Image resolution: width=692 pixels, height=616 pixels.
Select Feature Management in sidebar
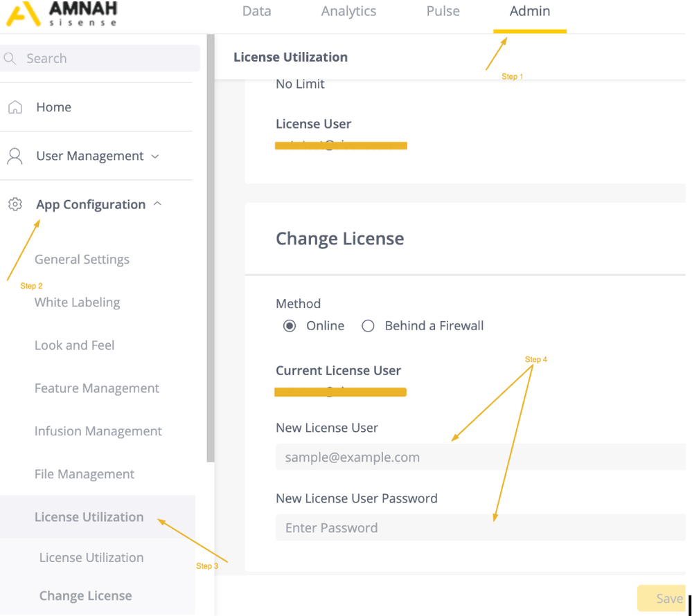[x=97, y=388]
